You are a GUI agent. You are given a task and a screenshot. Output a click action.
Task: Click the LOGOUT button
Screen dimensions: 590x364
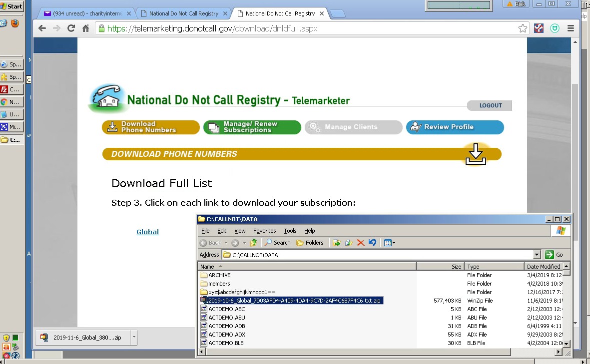coord(490,106)
